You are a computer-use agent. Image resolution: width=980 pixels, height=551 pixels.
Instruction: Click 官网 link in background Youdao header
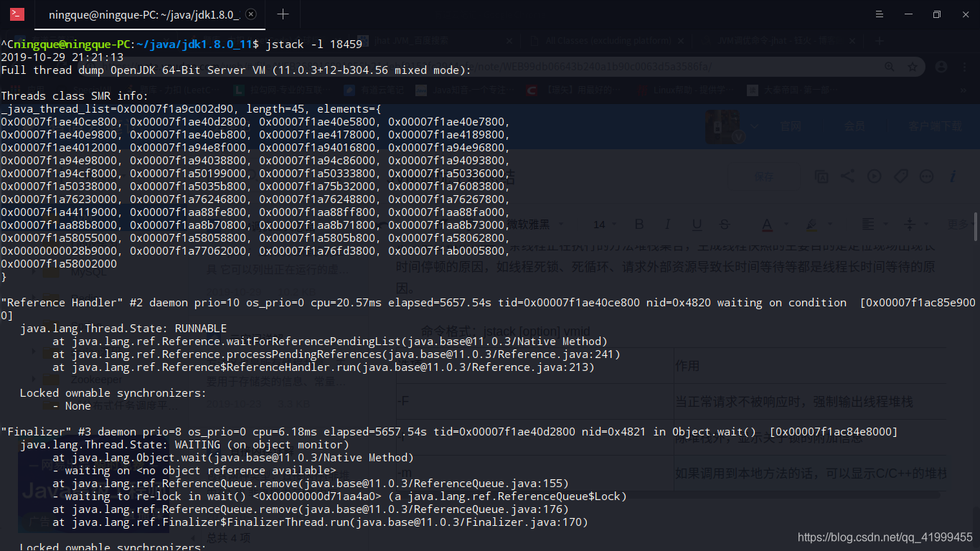point(791,126)
